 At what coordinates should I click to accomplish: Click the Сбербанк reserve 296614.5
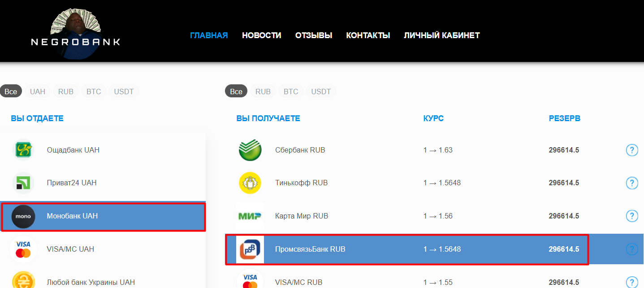(564, 150)
